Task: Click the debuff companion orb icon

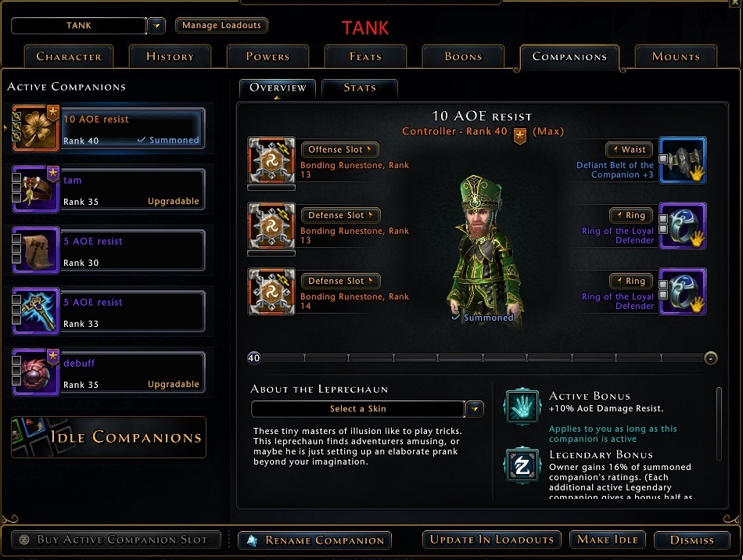Action: 35,372
